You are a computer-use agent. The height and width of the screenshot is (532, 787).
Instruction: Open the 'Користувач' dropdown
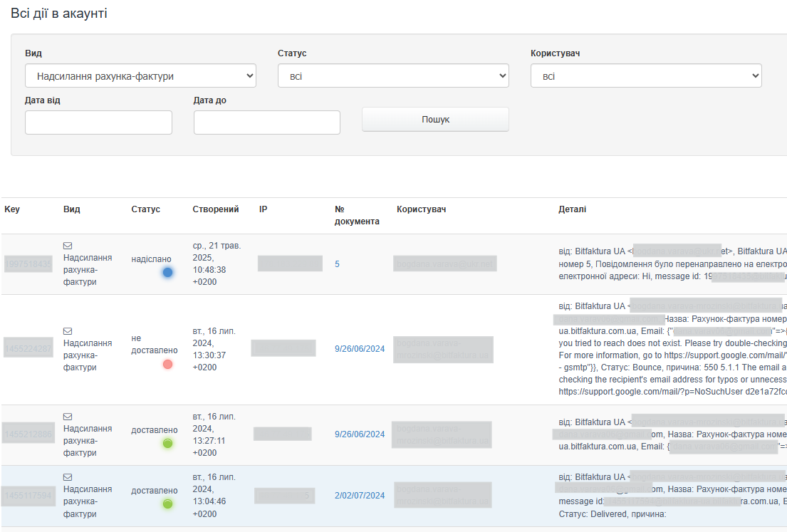point(645,75)
